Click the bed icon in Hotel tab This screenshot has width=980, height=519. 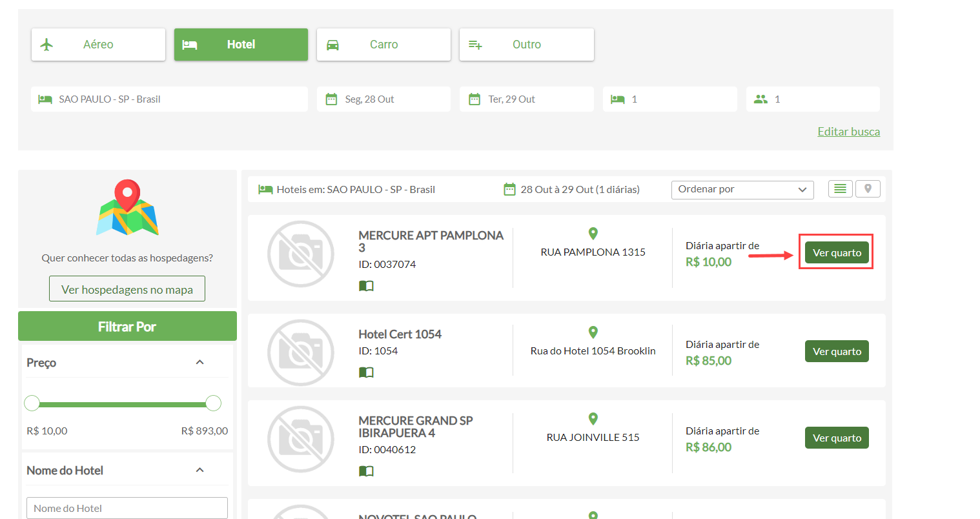coord(189,45)
